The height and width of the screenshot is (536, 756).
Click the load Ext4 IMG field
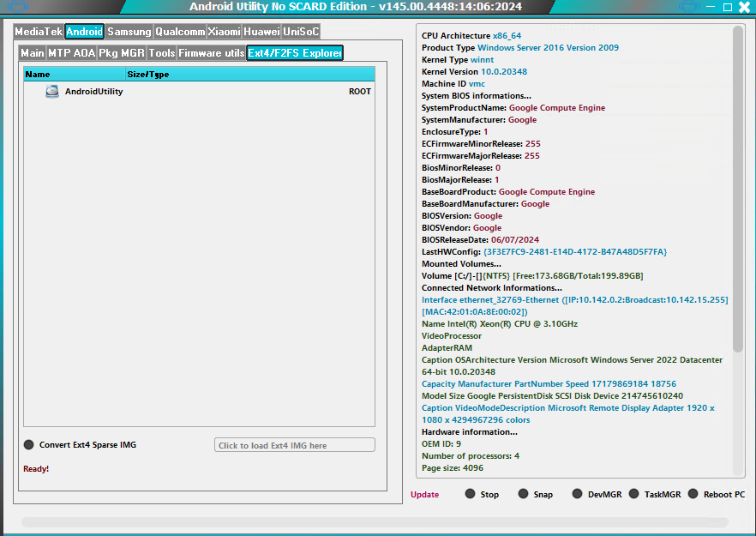(294, 445)
